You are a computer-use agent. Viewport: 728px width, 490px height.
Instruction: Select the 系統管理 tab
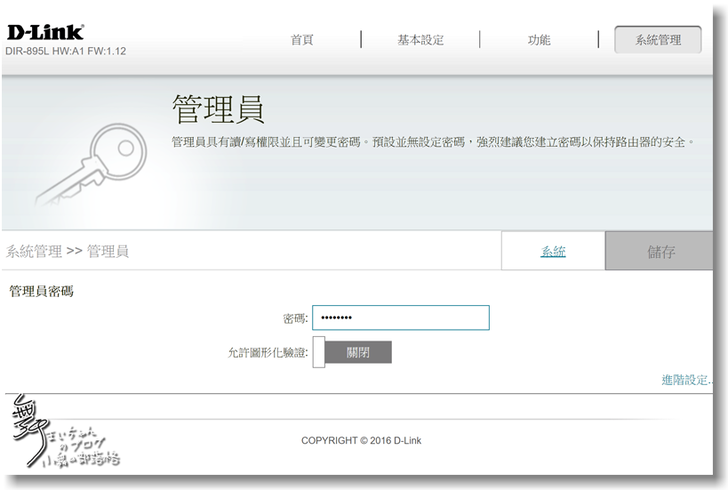pos(658,40)
